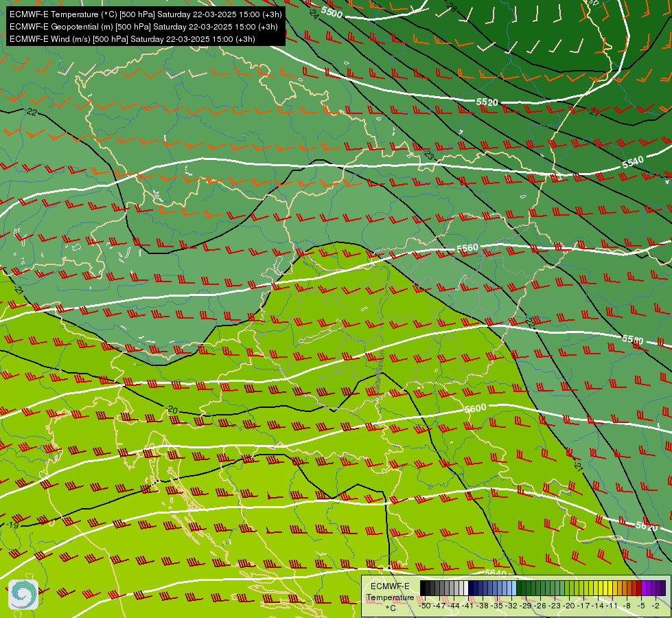This screenshot has height=618, width=672.
Task: Pick the black swatch above the -50 label
Action: pyautogui.click(x=423, y=588)
